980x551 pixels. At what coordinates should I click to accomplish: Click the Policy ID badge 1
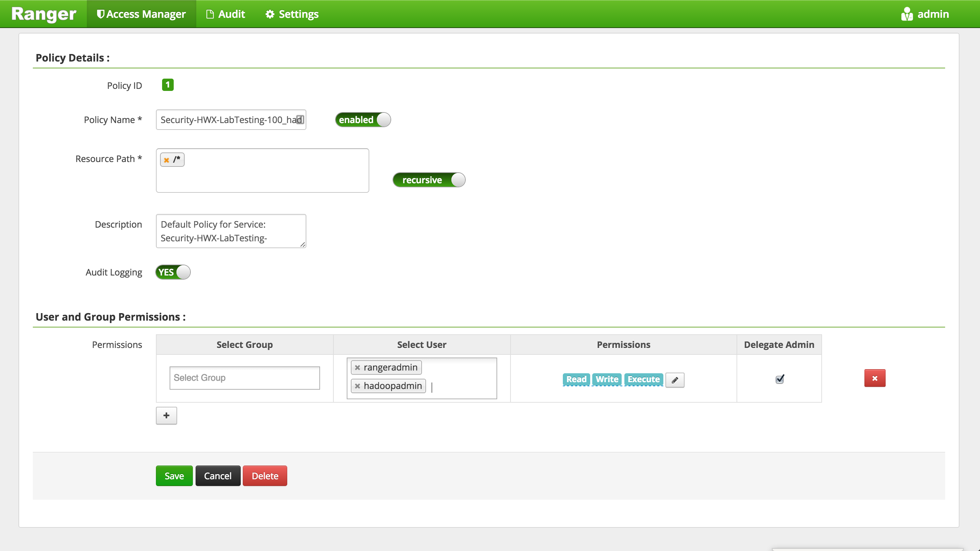[168, 85]
